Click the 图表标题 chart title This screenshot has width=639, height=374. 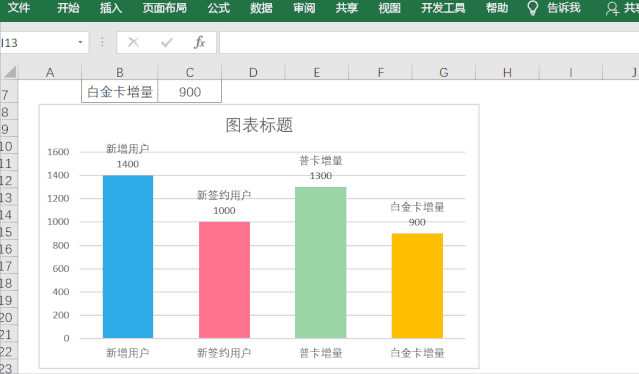click(259, 125)
